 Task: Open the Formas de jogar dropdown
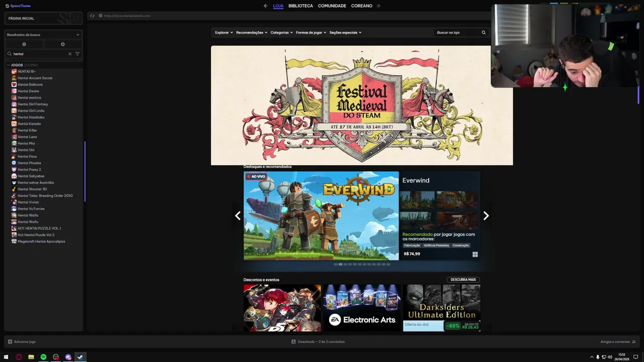(x=311, y=33)
